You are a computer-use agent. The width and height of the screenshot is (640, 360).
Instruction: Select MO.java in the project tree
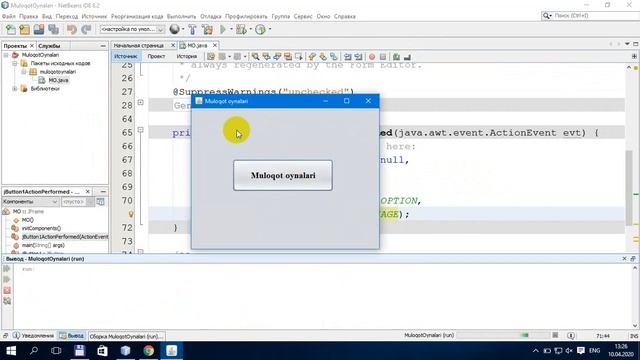pyautogui.click(x=58, y=80)
